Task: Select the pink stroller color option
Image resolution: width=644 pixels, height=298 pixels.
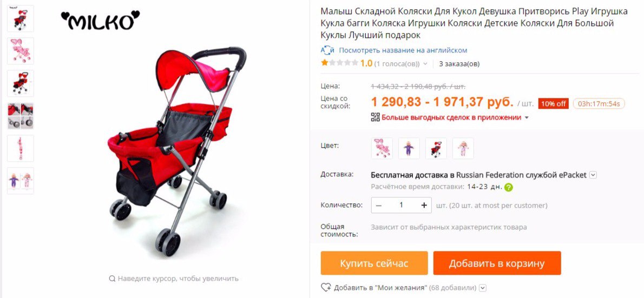Action: click(382, 148)
